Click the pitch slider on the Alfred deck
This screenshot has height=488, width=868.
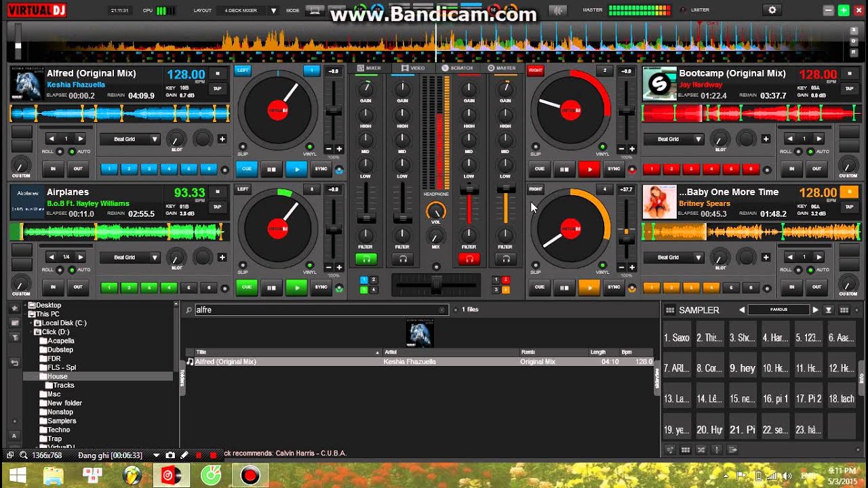pyautogui.click(x=334, y=112)
